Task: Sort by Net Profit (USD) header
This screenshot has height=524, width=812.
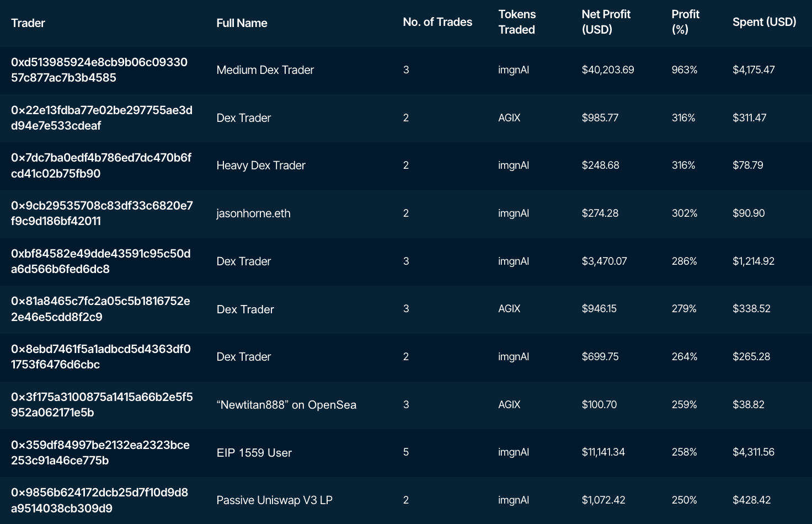Action: coord(606,22)
